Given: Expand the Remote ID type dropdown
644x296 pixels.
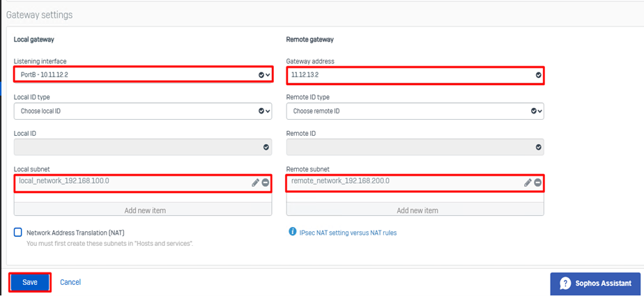Looking at the screenshot, I should [x=415, y=111].
